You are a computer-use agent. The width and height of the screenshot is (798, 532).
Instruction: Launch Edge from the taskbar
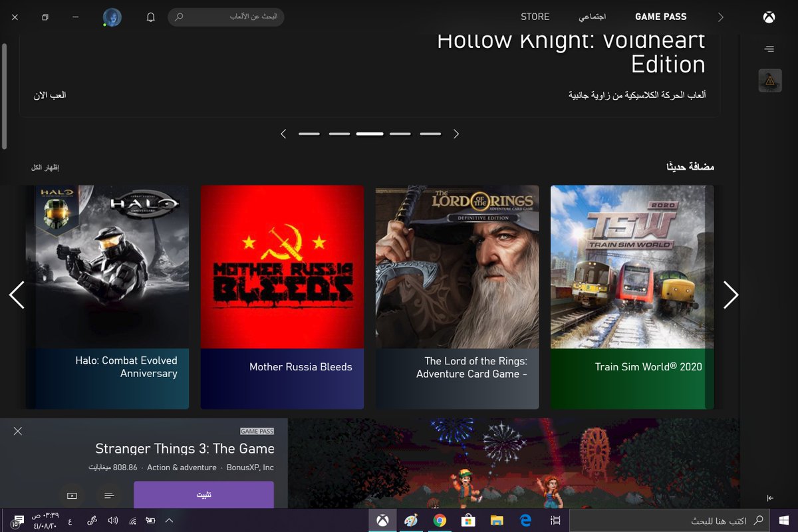[x=525, y=521]
